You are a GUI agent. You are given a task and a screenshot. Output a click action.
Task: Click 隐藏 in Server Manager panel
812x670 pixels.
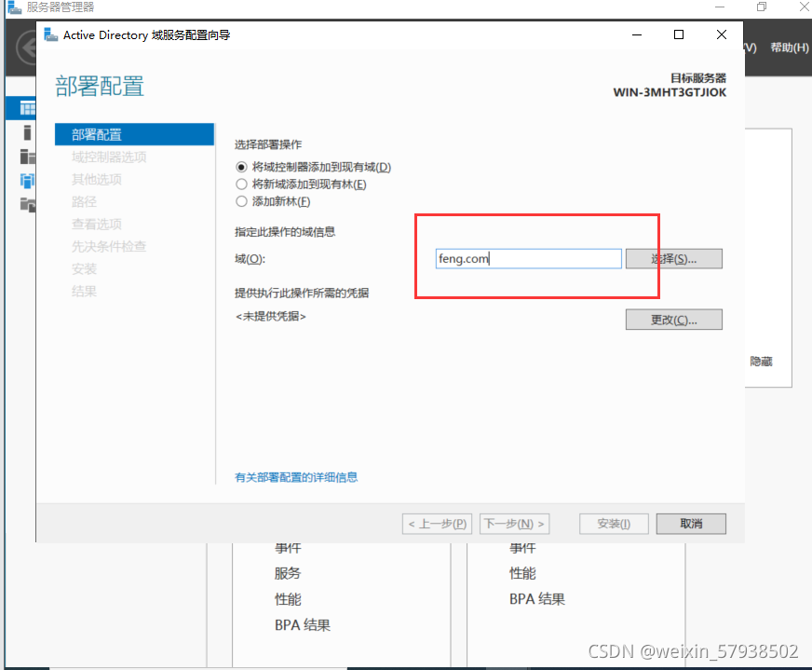point(761,362)
